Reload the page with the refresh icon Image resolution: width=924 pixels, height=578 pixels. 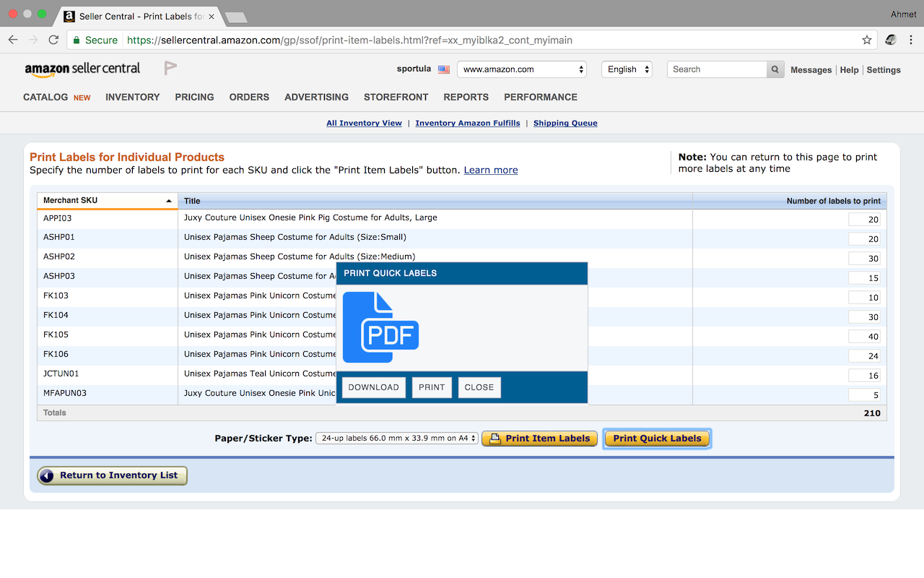click(x=53, y=40)
